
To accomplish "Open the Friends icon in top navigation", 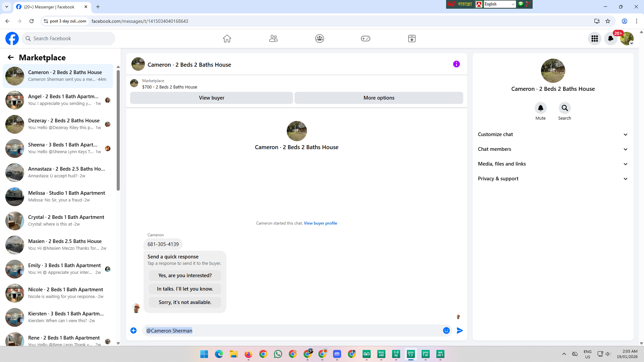I will 273,39.
